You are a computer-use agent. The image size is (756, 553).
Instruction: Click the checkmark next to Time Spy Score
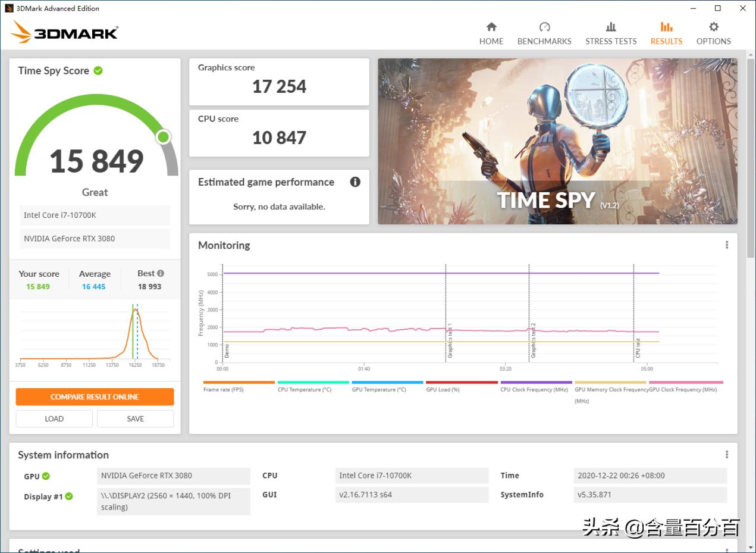pos(99,70)
